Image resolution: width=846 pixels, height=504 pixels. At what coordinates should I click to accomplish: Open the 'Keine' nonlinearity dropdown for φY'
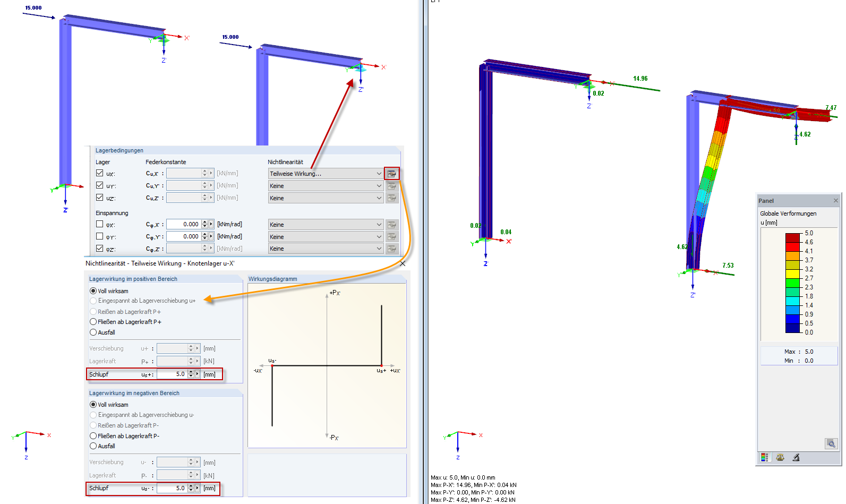click(x=326, y=237)
